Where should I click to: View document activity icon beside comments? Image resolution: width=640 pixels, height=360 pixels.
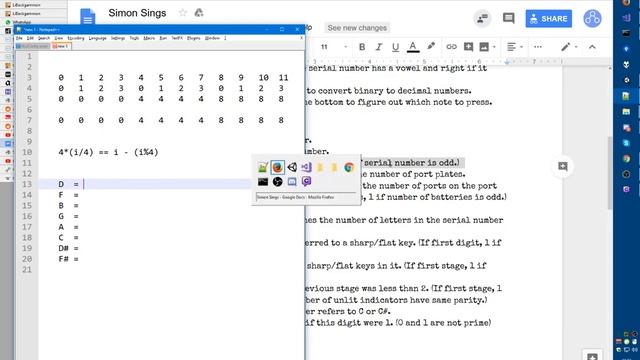click(x=482, y=18)
